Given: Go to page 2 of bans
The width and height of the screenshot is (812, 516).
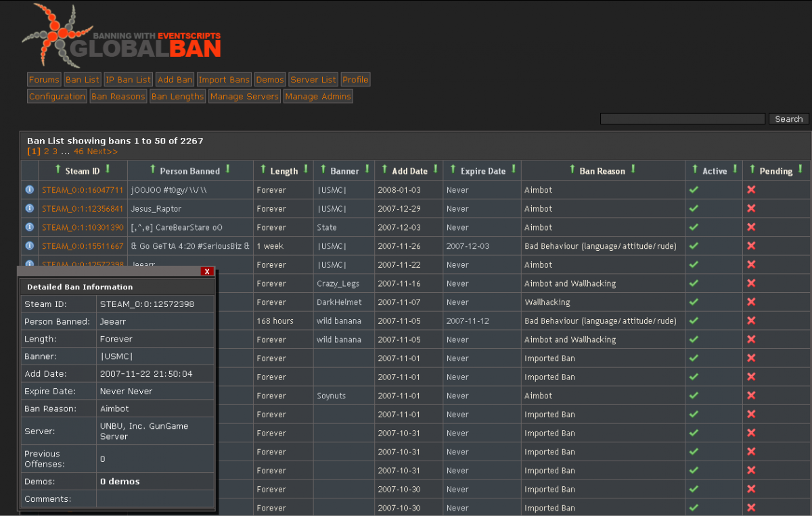Looking at the screenshot, I should pyautogui.click(x=47, y=151).
